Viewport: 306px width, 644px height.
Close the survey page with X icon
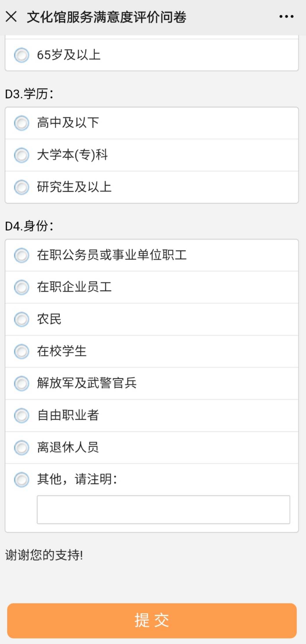[x=11, y=17]
